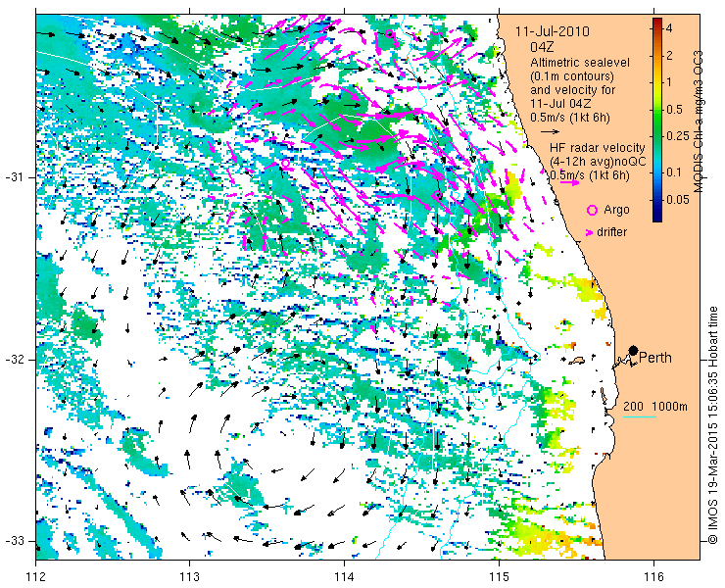
Task: Click the '04Z' time label
Action: coord(542,47)
